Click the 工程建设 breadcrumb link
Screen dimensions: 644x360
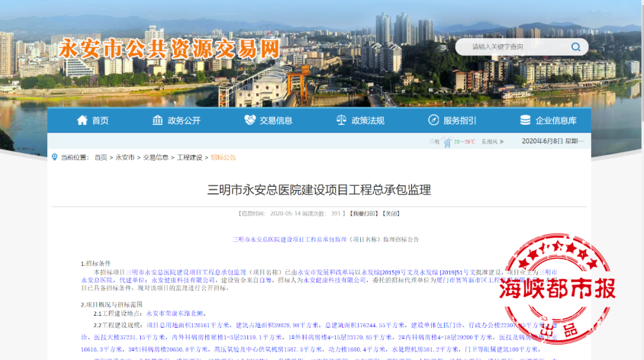[189, 158]
